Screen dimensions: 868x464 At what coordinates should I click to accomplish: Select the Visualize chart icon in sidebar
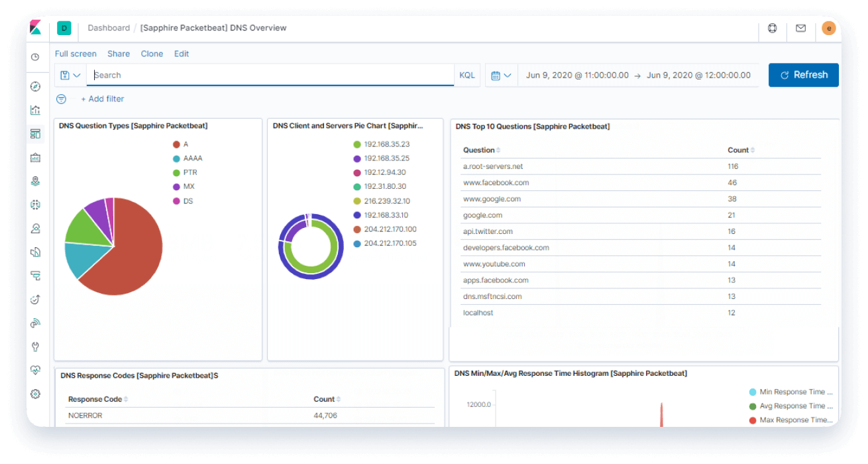[x=35, y=110]
